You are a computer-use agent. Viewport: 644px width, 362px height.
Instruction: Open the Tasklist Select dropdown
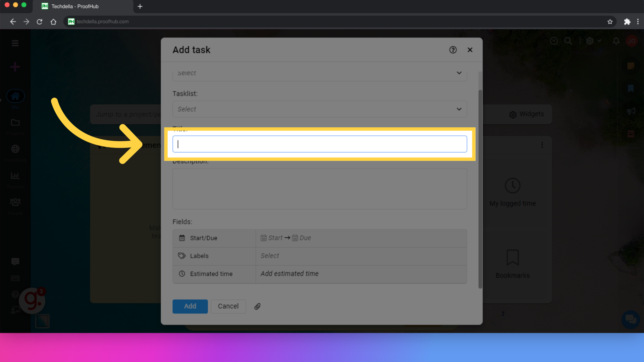point(320,109)
